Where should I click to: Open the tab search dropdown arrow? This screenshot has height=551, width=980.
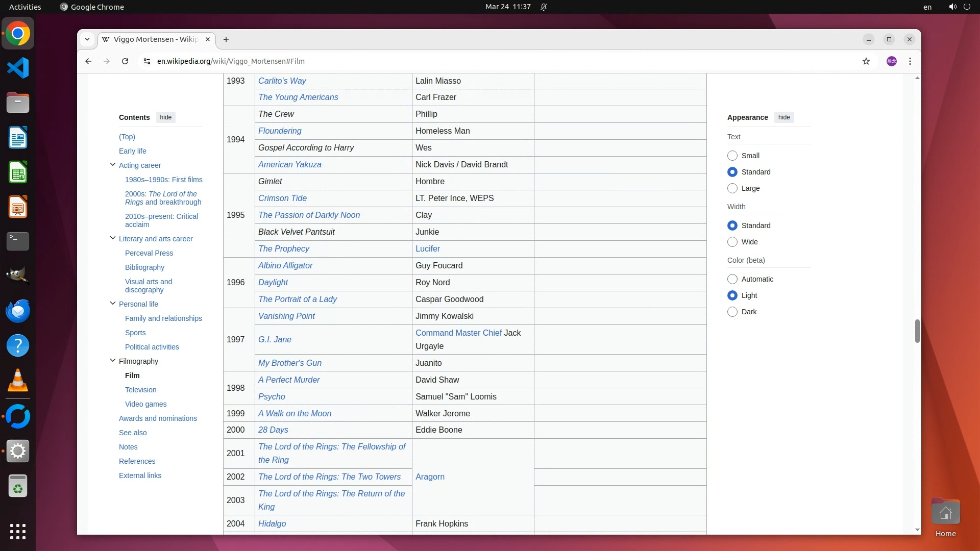(x=87, y=39)
